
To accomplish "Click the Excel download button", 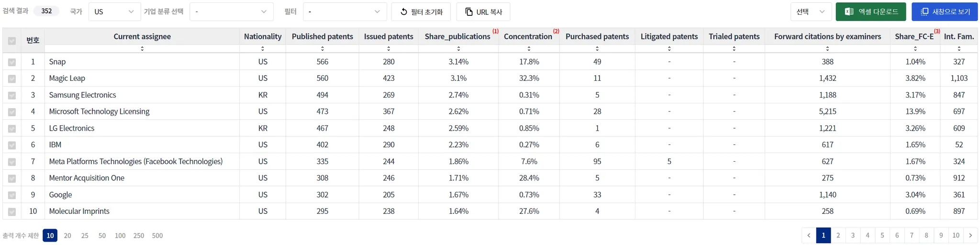I will pyautogui.click(x=870, y=11).
